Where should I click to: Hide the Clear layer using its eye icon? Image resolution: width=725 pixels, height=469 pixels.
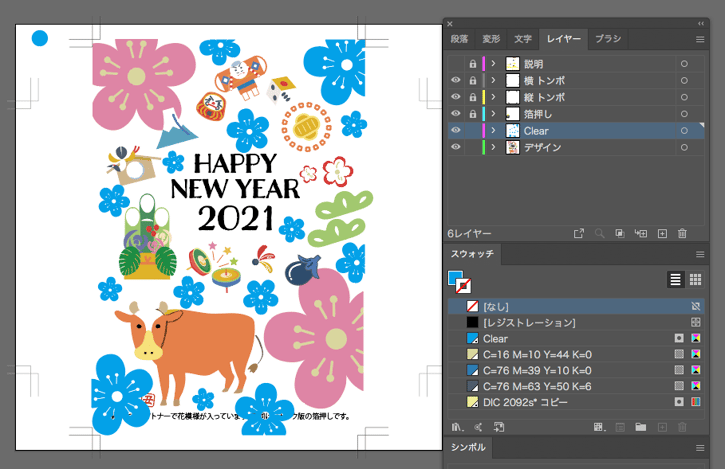[x=455, y=131]
